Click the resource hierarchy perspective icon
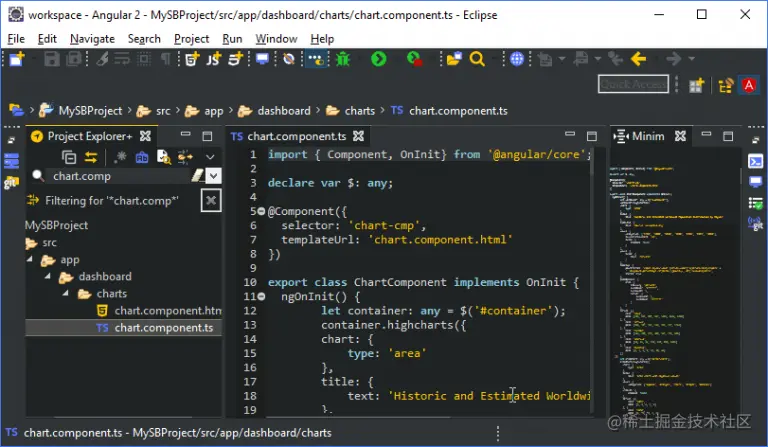This screenshot has width=768, height=447. pyautogui.click(x=726, y=86)
